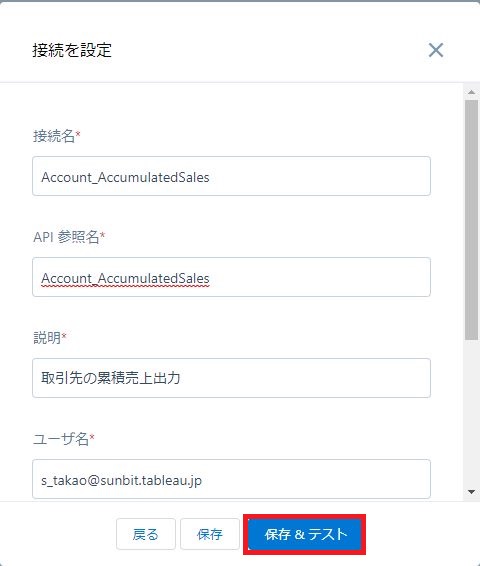The width and height of the screenshot is (480, 566).
Task: Click the 保存 button
Action: [210, 534]
